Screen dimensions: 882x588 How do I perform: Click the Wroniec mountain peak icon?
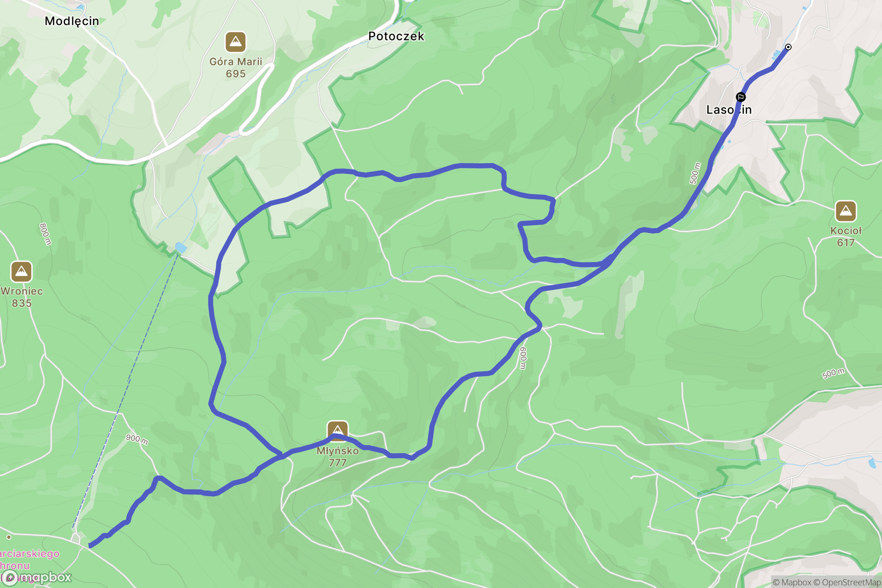21,272
